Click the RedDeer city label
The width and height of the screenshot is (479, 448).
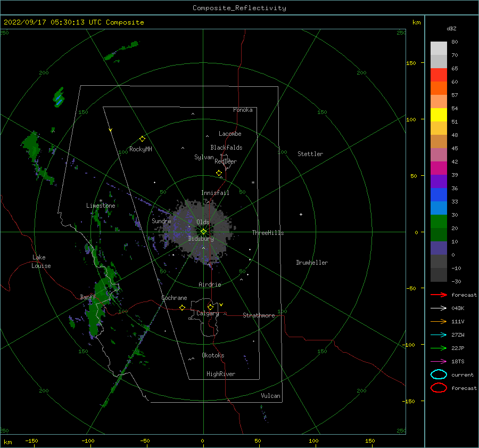[x=226, y=161]
